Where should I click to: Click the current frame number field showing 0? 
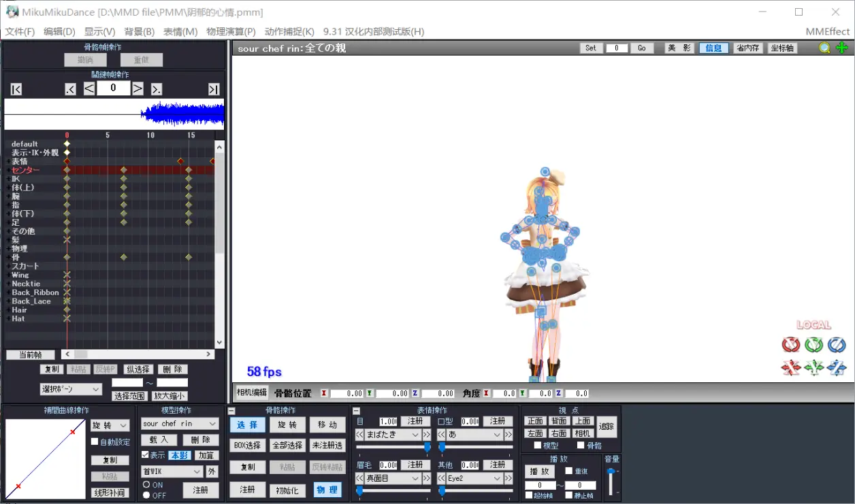tap(113, 88)
